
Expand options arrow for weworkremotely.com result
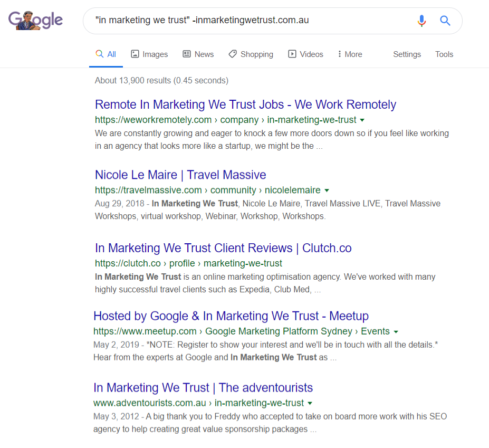pyautogui.click(x=362, y=120)
